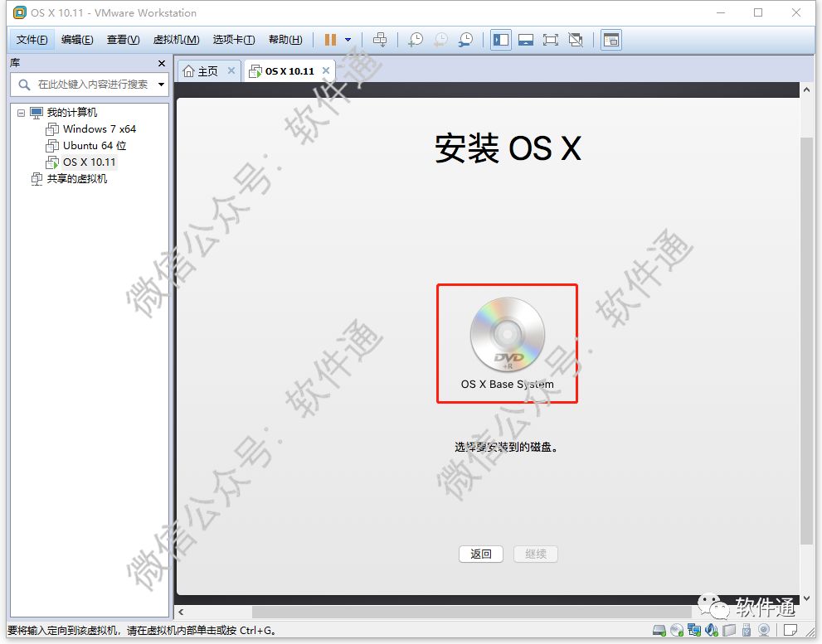Click the gray removable disk status icon
The image size is (822, 644).
(x=729, y=630)
